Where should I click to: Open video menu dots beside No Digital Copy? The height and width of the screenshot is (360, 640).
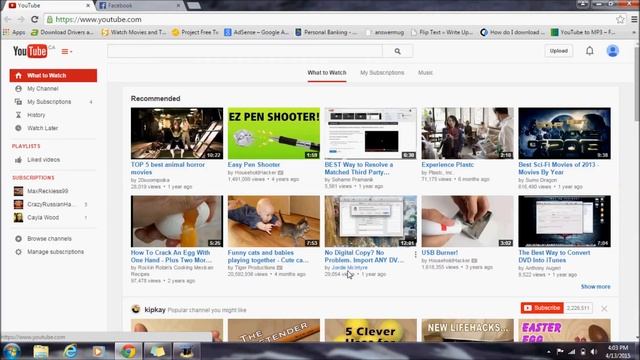tap(416, 254)
